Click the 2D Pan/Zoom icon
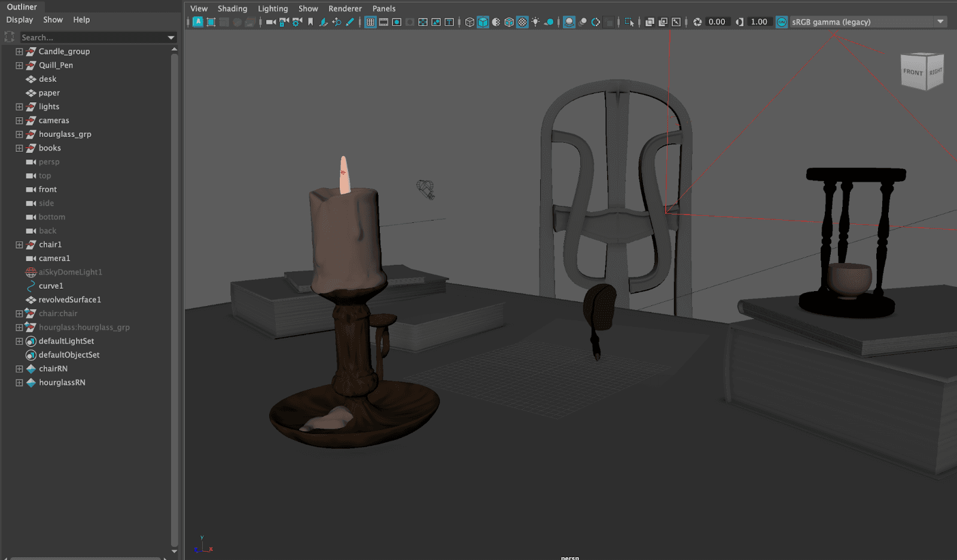957x560 pixels. (337, 22)
